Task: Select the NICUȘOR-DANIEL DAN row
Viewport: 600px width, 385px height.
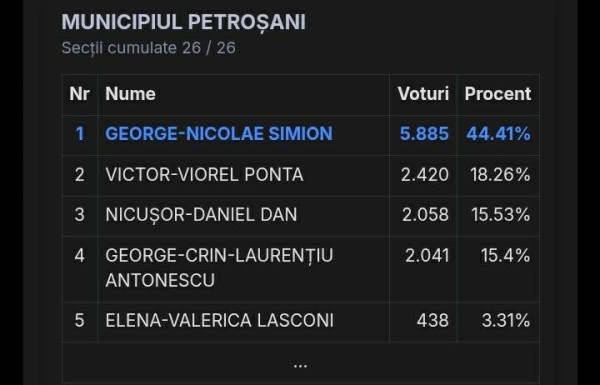Action: (301, 216)
